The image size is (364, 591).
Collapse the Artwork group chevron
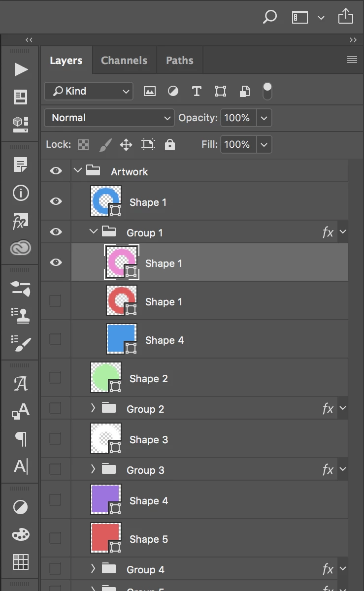[77, 171]
